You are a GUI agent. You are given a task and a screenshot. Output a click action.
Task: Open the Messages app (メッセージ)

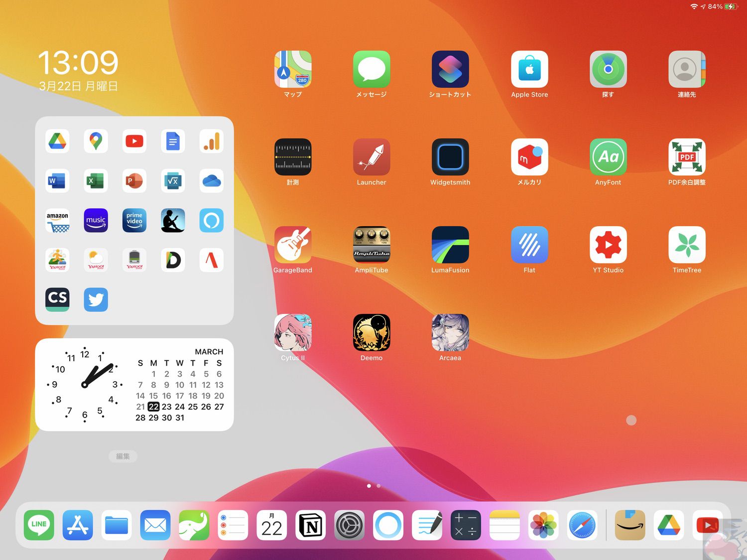tap(372, 69)
